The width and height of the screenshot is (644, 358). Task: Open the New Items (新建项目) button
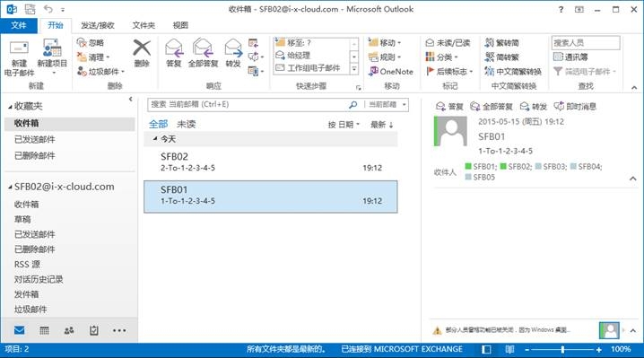pyautogui.click(x=52, y=57)
